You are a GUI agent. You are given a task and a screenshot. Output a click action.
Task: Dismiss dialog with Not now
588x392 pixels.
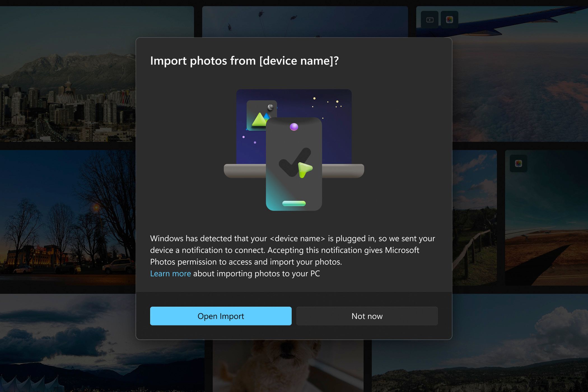click(x=367, y=316)
